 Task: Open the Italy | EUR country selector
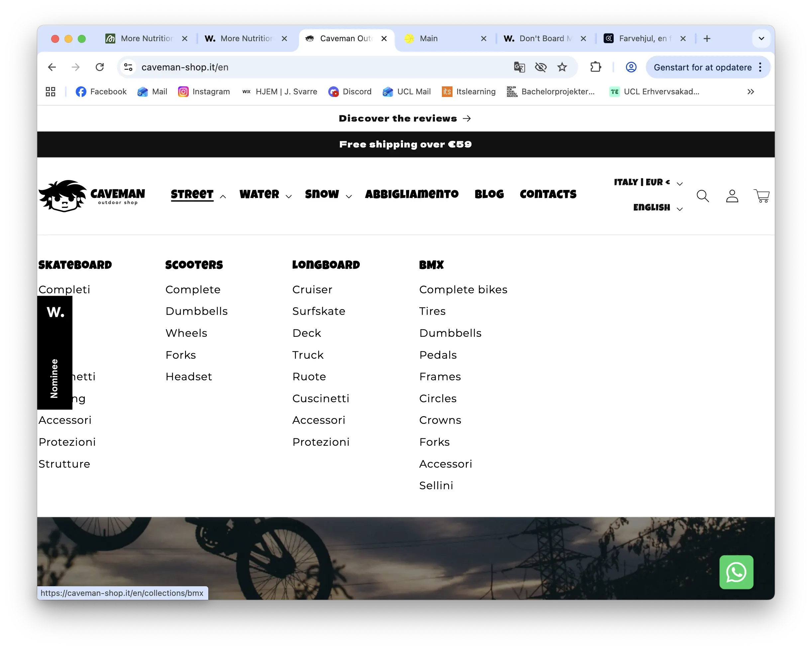point(648,183)
